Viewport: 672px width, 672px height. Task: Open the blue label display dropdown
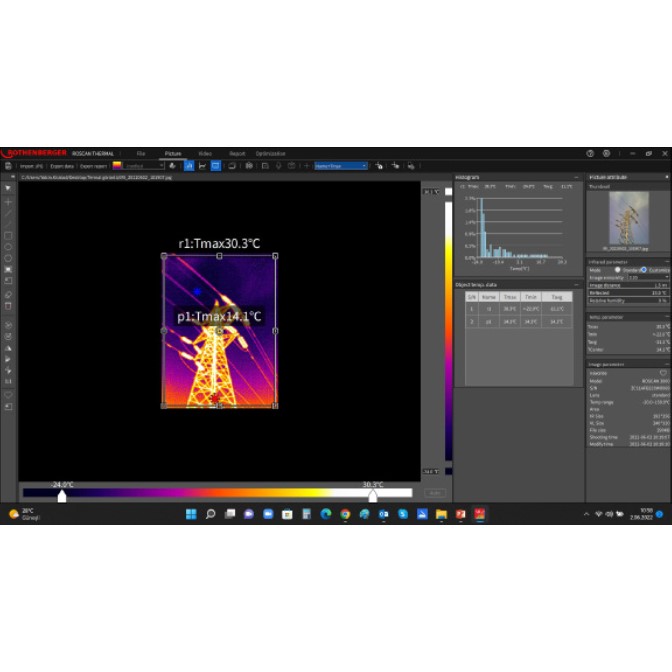(341, 166)
